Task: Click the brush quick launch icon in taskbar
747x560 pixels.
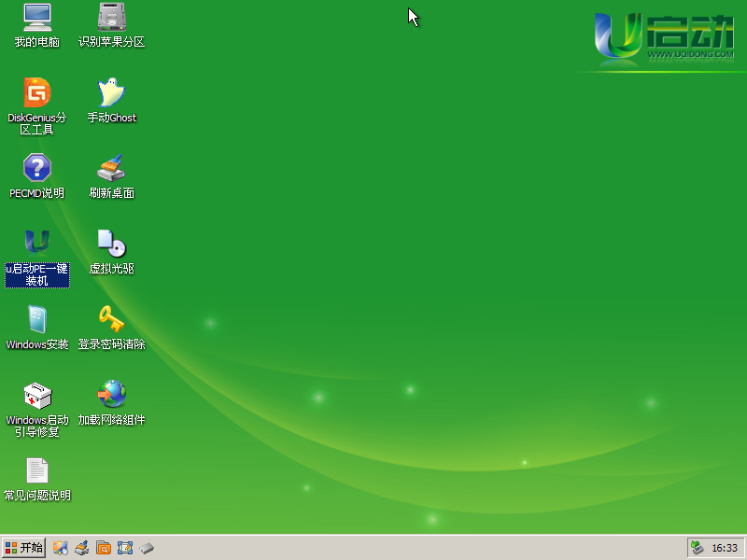Action: (82, 548)
